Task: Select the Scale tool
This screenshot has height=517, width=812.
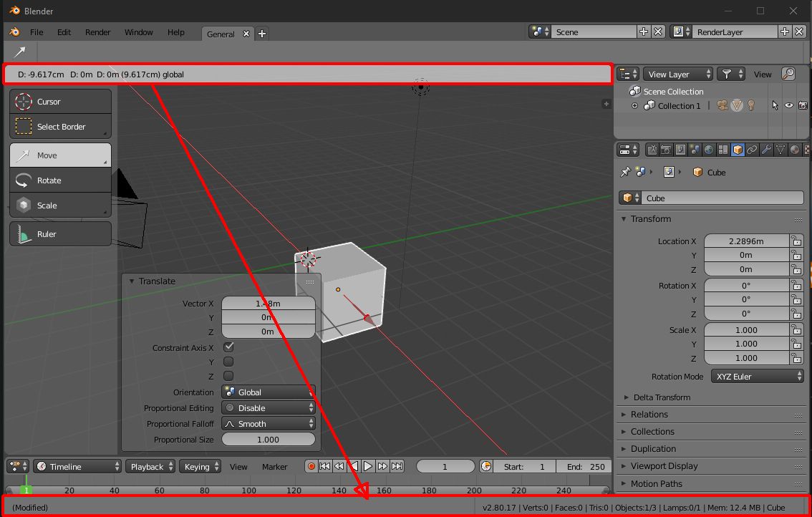Action: click(x=60, y=205)
